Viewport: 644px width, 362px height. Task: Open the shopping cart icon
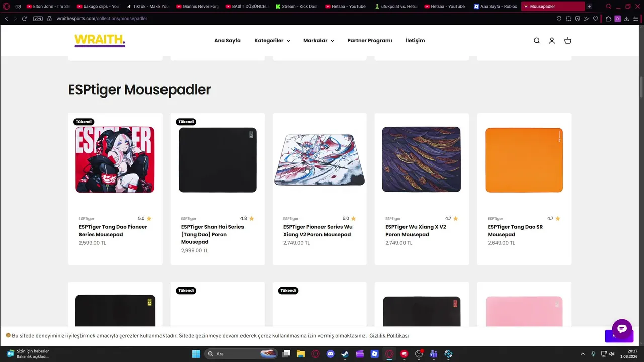coord(568,41)
